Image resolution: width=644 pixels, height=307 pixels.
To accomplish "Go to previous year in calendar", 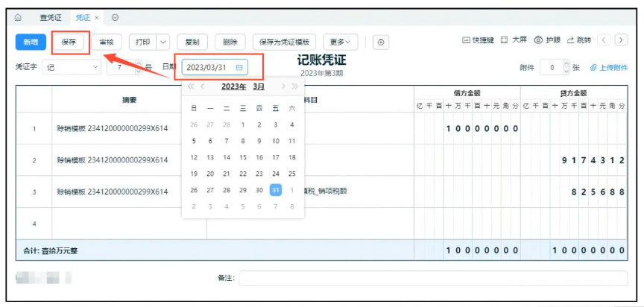I will tap(190, 86).
